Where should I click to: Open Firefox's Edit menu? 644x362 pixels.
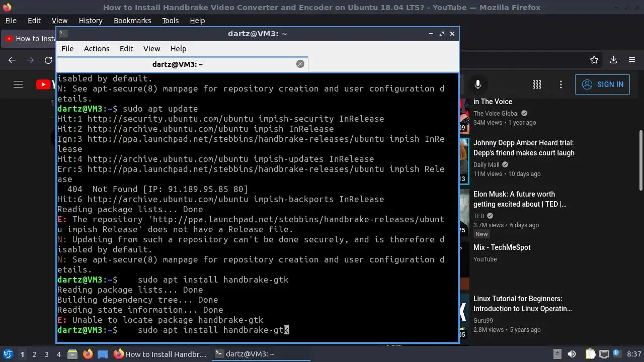[34, 21]
